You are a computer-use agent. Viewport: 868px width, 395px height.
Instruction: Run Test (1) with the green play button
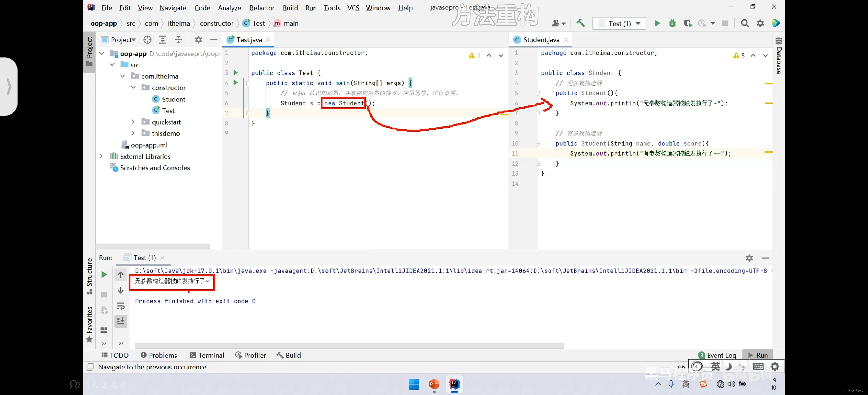click(657, 23)
